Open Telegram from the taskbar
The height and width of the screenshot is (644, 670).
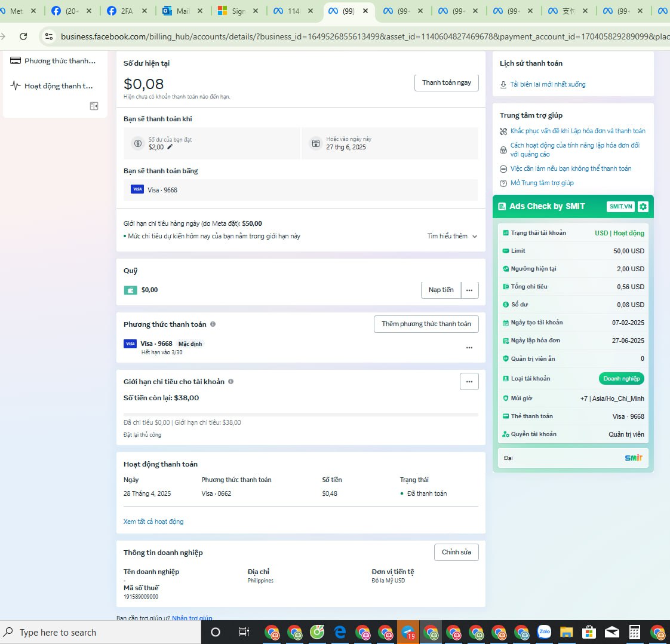[x=408, y=632]
